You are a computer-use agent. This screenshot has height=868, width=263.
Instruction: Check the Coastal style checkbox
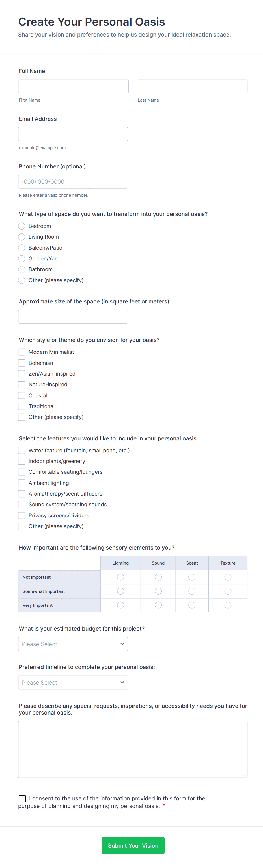tap(21, 395)
